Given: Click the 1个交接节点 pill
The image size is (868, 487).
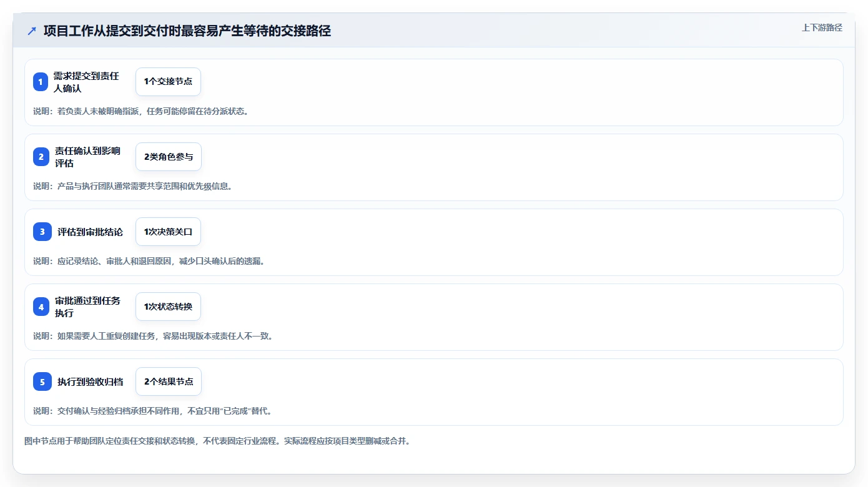Looking at the screenshot, I should click(x=168, y=82).
